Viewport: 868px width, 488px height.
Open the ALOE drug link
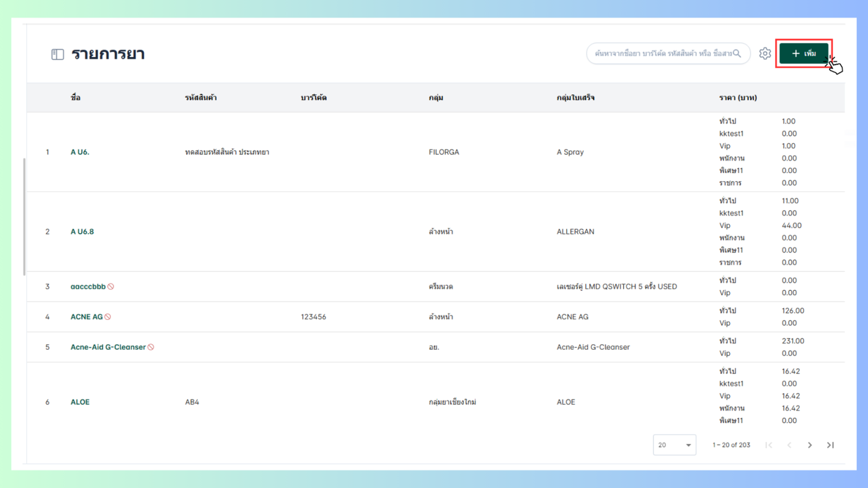point(80,402)
